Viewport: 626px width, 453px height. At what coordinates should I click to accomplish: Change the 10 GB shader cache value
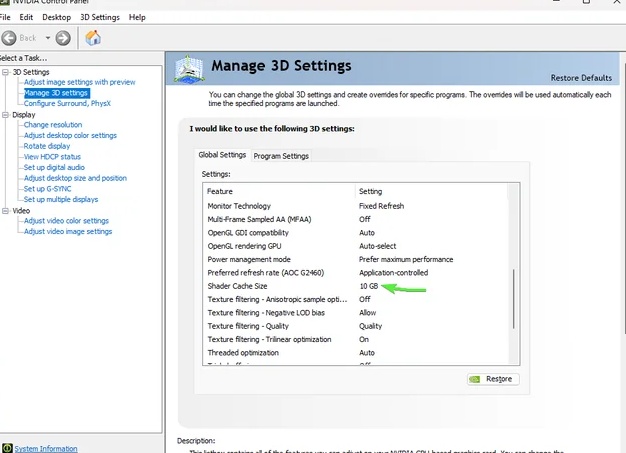[369, 286]
